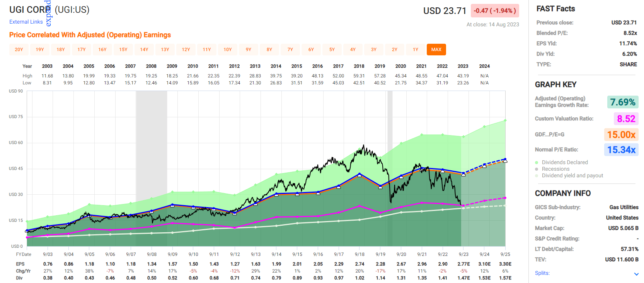This screenshot has width=644, height=283.
Task: Click the 7.69% earnings growth rate swatch
Action: coord(623,102)
